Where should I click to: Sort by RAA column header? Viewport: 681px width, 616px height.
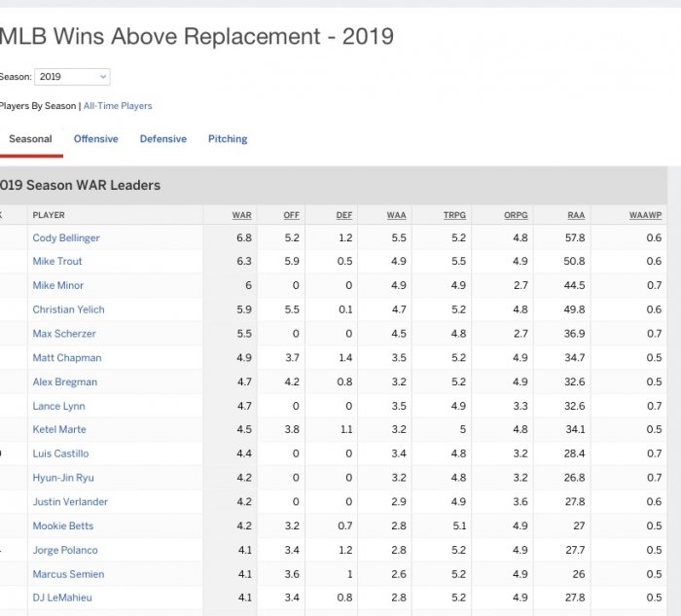click(576, 215)
